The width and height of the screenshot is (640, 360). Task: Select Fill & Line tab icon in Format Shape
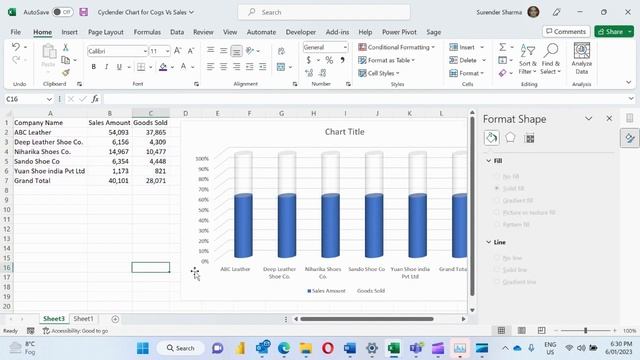pyautogui.click(x=491, y=138)
